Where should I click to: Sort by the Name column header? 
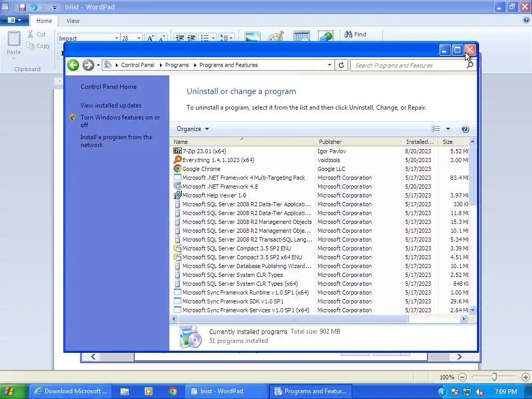(x=242, y=141)
